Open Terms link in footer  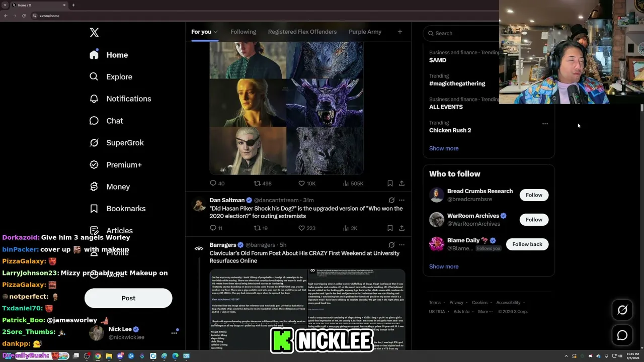pyautogui.click(x=435, y=303)
